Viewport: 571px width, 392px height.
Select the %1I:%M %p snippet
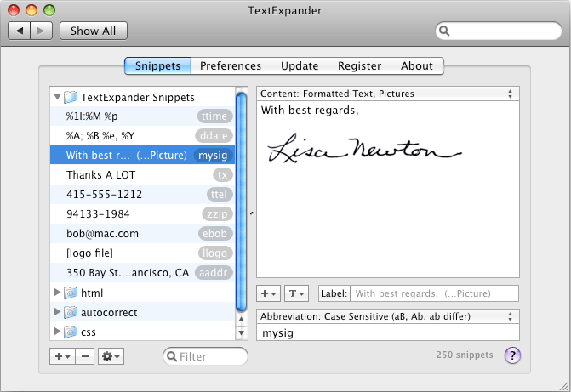(142, 116)
